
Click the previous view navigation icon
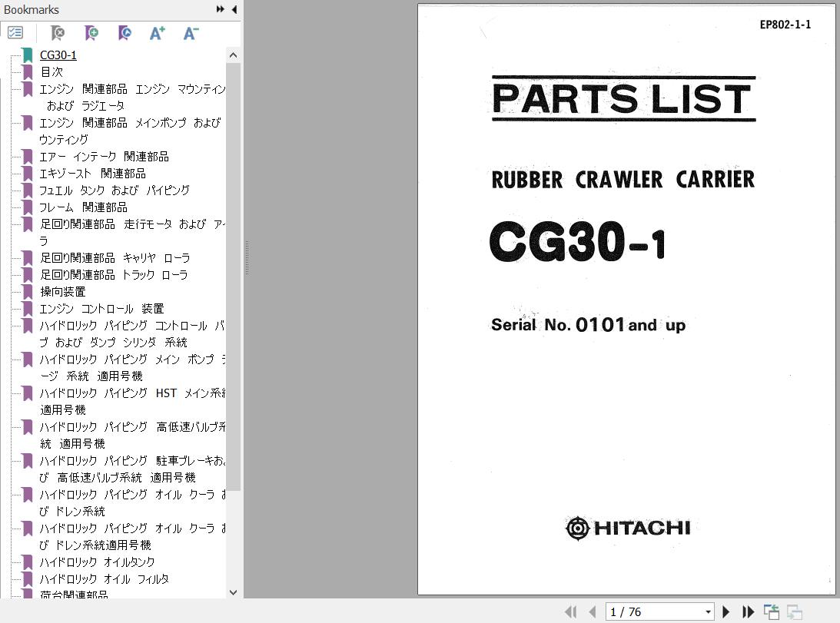[772, 611]
